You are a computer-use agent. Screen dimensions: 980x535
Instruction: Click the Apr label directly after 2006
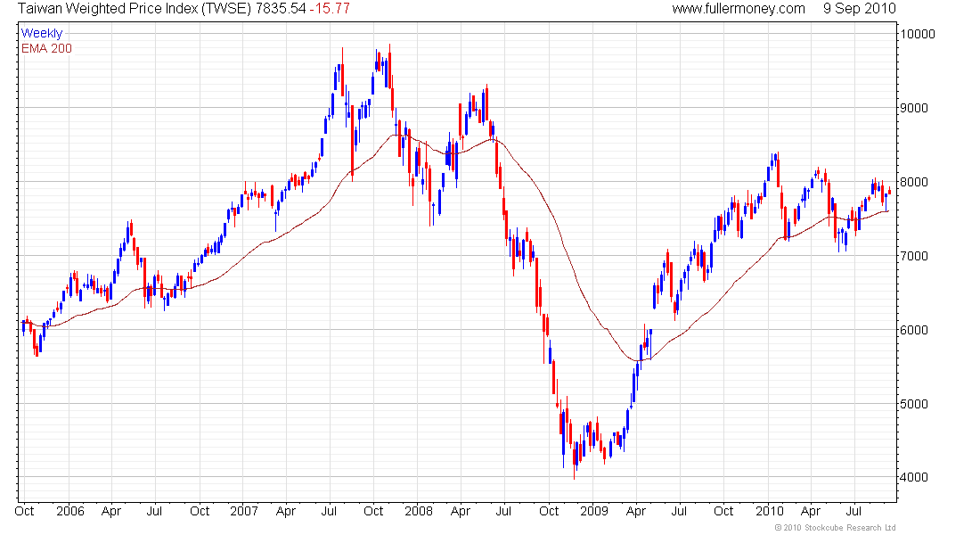point(111,511)
